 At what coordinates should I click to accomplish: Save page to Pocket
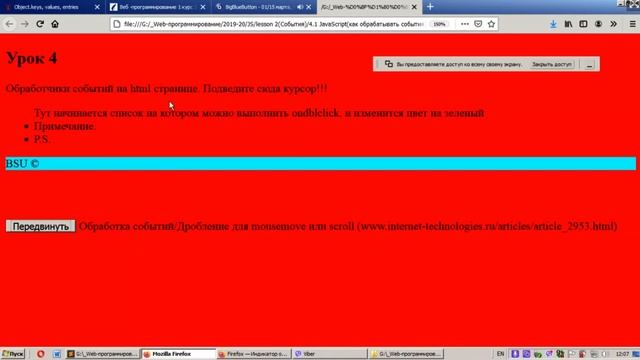[x=478, y=24]
